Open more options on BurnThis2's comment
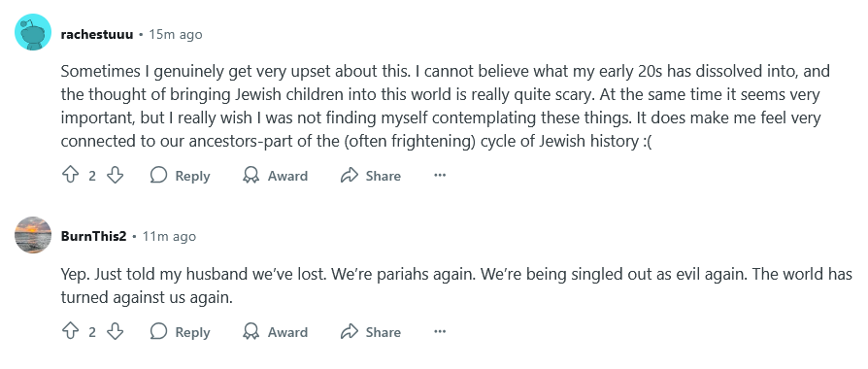The image size is (868, 369). point(440,332)
